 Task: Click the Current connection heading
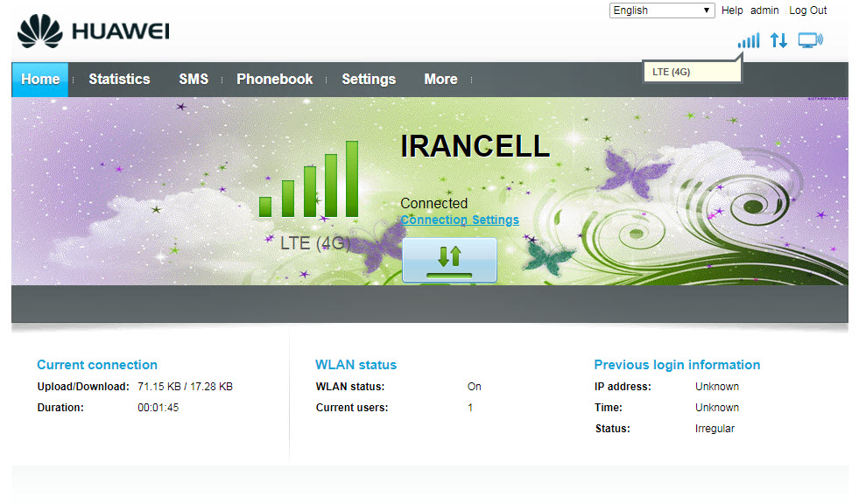point(97,365)
